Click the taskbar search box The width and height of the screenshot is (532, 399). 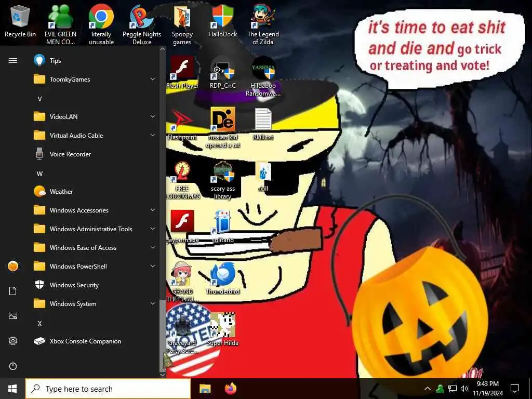tap(108, 389)
